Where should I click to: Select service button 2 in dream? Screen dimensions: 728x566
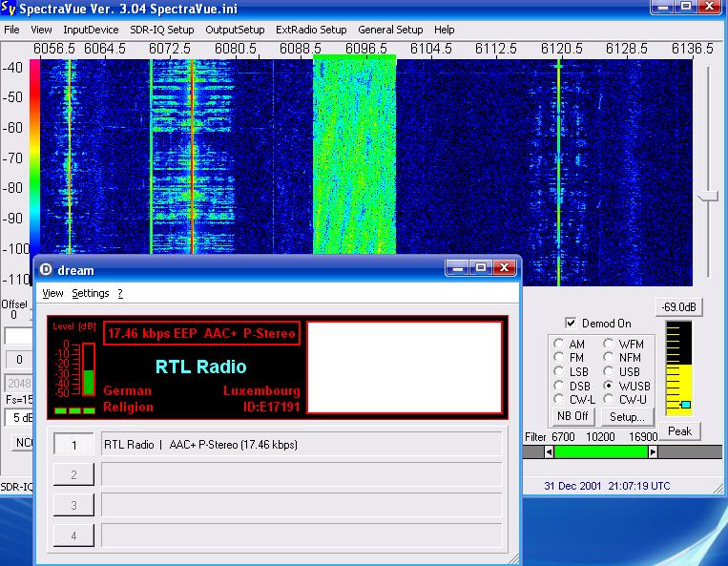pyautogui.click(x=73, y=475)
